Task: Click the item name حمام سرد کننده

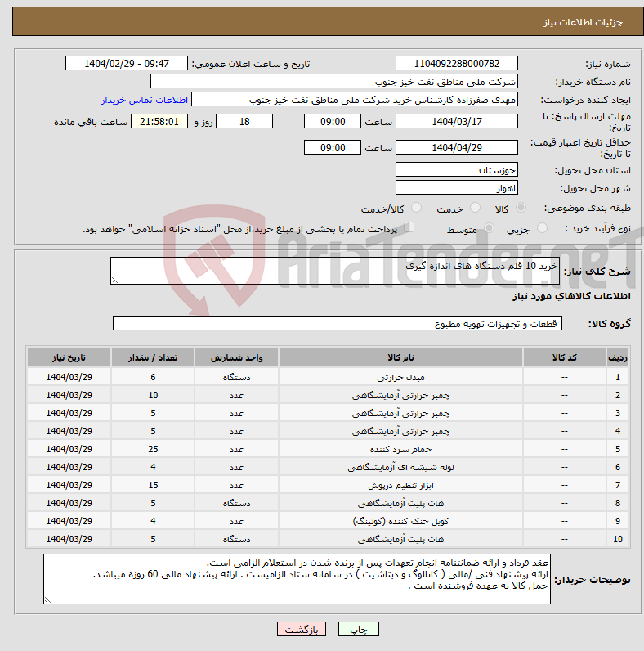Action: point(400,449)
